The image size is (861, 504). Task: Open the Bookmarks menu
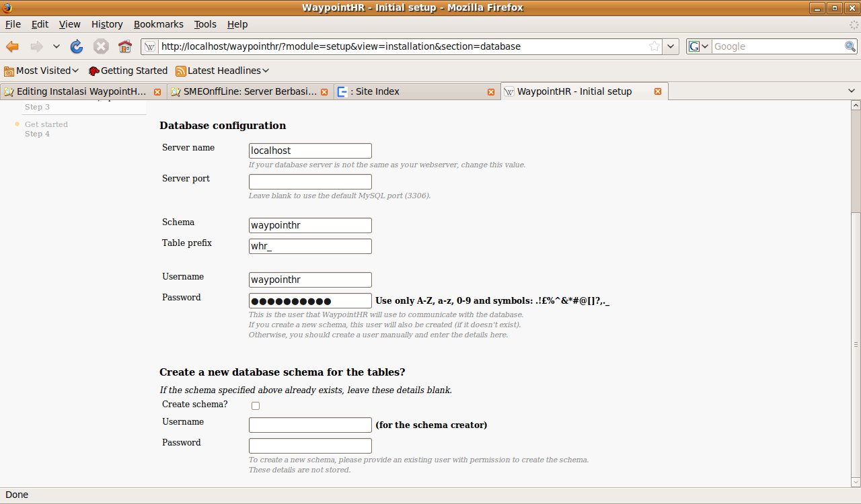[x=158, y=24]
